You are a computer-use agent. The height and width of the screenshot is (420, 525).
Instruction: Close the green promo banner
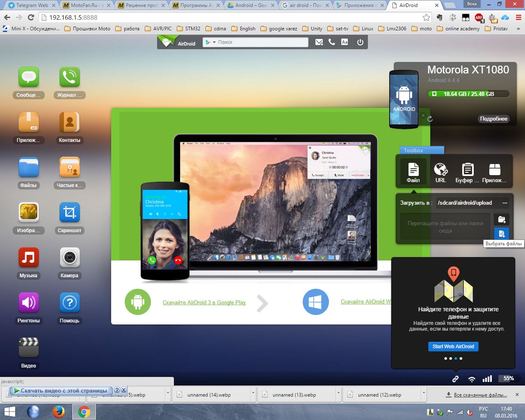coord(423,116)
